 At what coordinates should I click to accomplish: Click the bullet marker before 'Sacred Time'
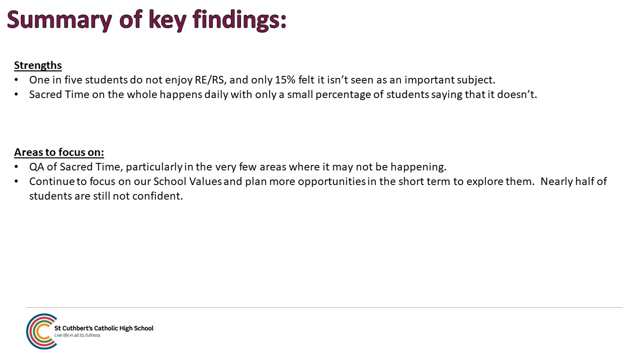17,95
